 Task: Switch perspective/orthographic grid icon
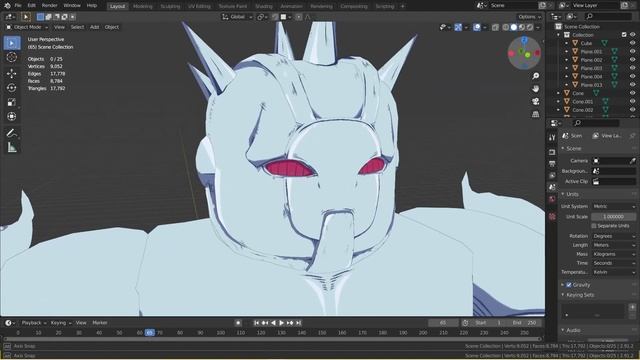536,114
